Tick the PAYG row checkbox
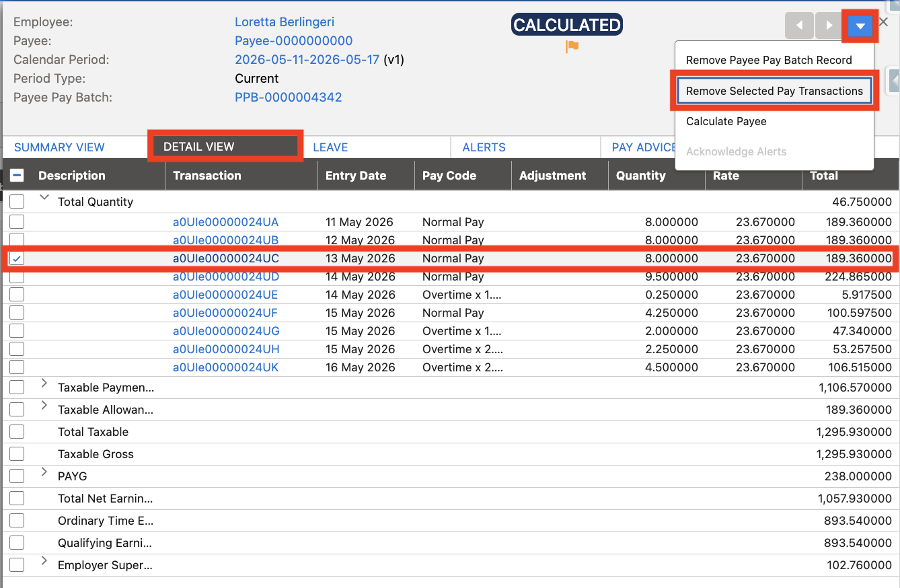900x588 pixels. click(17, 476)
